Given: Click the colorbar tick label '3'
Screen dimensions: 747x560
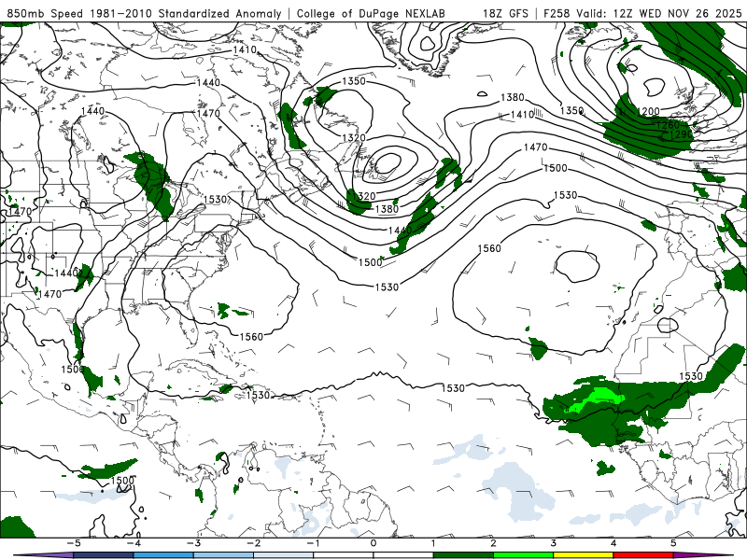Looking at the screenshot, I should pos(553,543).
